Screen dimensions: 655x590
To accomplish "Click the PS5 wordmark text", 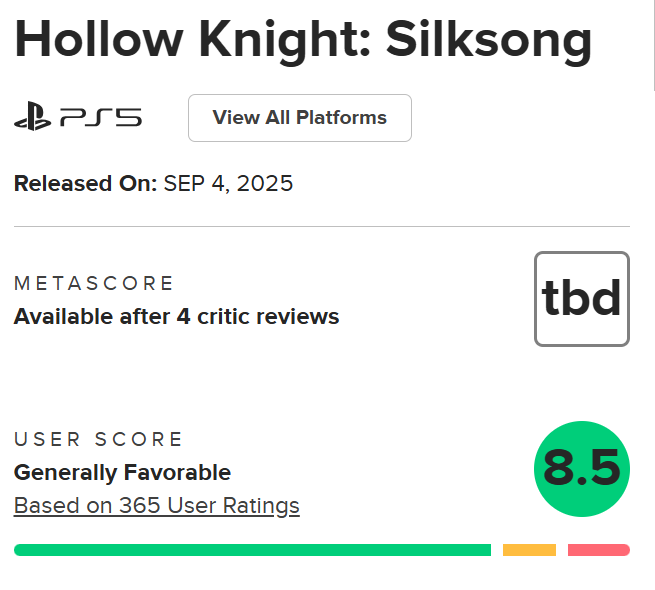I will [101, 118].
